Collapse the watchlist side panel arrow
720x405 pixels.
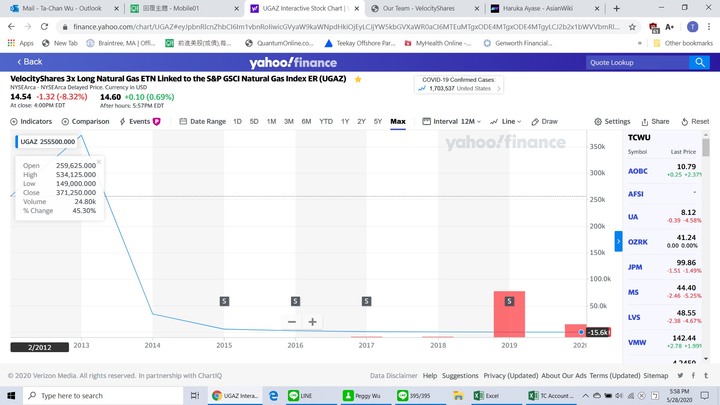[619, 241]
